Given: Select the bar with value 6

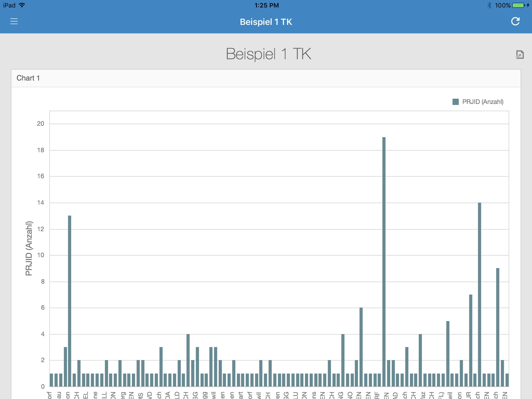Looking at the screenshot, I should click(x=361, y=347).
